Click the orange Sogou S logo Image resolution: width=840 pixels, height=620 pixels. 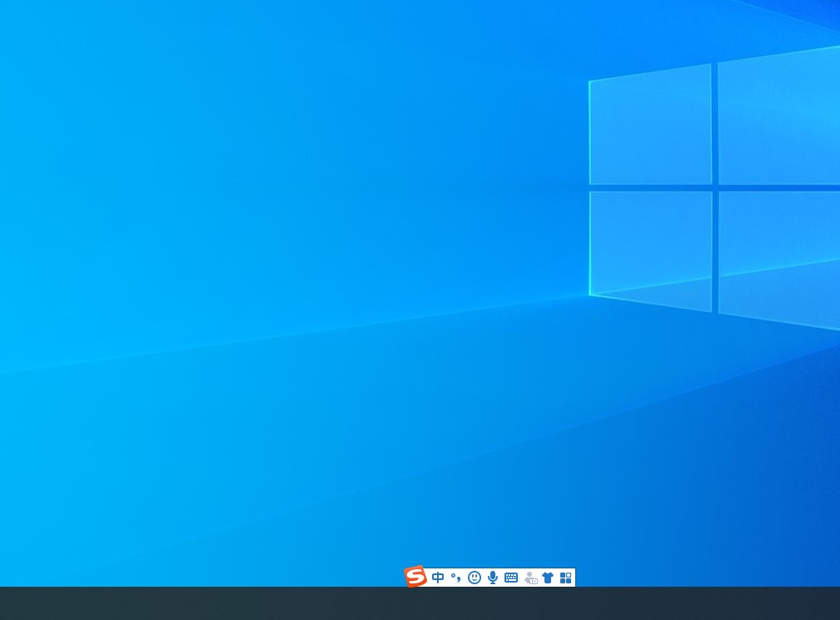[x=415, y=577]
